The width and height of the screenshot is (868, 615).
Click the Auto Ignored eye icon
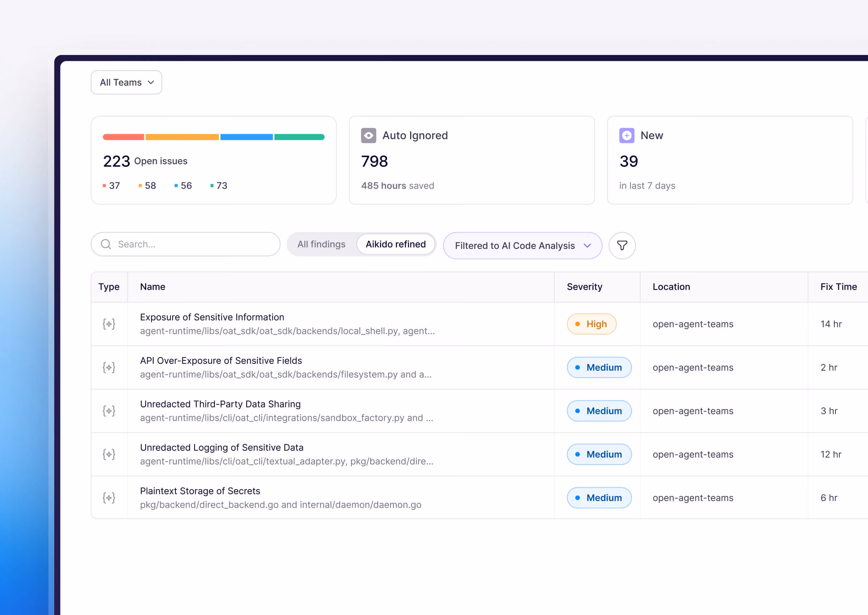coord(368,135)
